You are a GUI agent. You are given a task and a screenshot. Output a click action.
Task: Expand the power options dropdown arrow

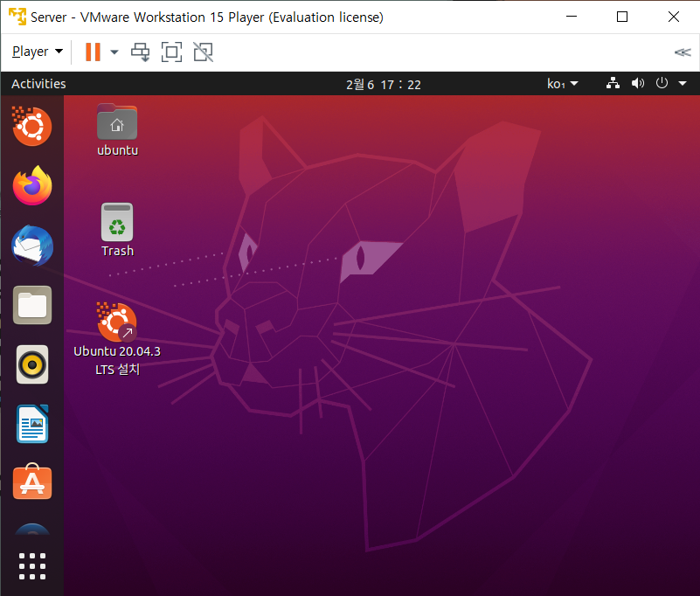(x=114, y=52)
